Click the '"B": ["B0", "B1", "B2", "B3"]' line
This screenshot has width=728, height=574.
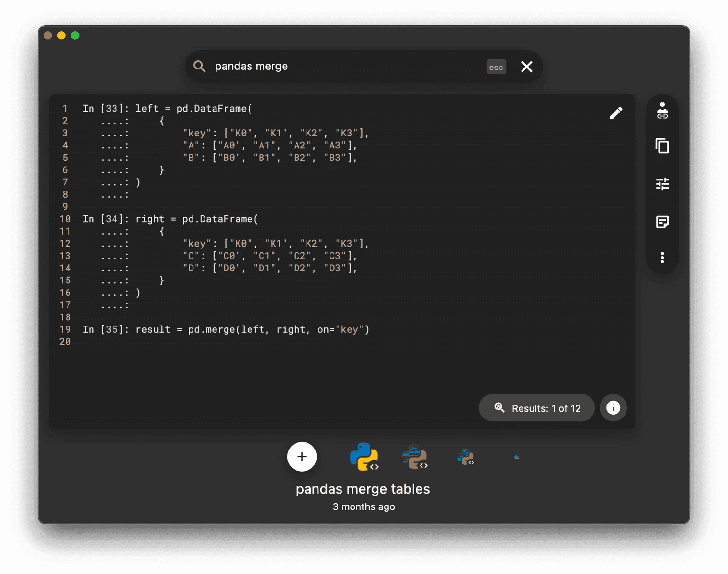[270, 158]
